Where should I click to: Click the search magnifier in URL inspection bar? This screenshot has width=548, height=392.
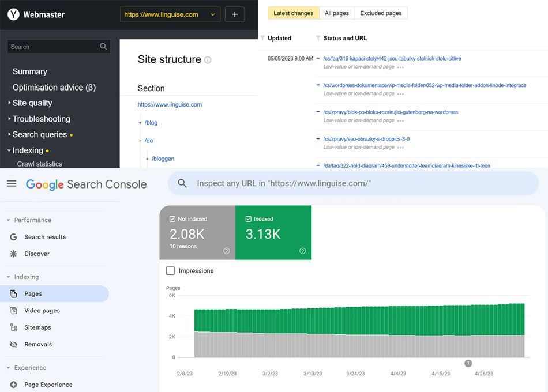[182, 183]
